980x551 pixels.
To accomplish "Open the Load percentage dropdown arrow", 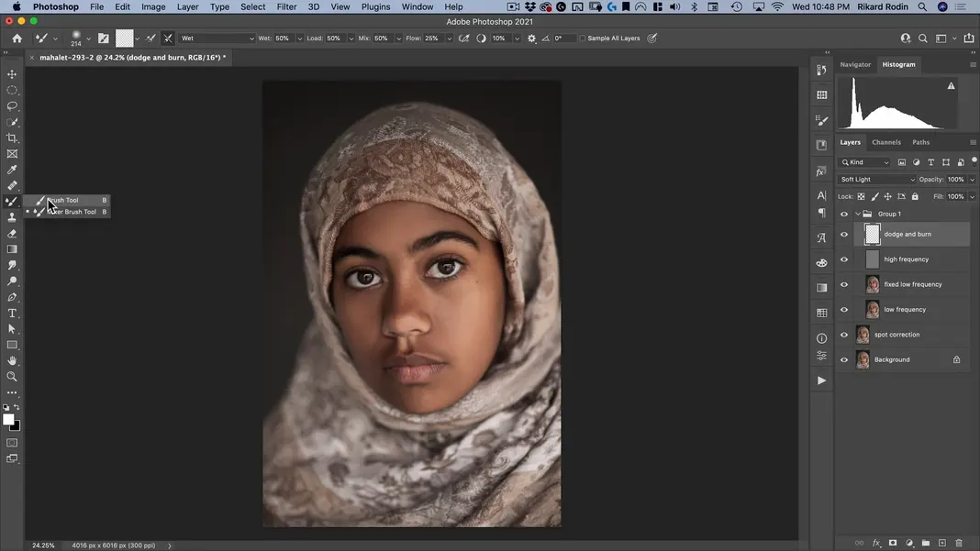I will point(351,39).
